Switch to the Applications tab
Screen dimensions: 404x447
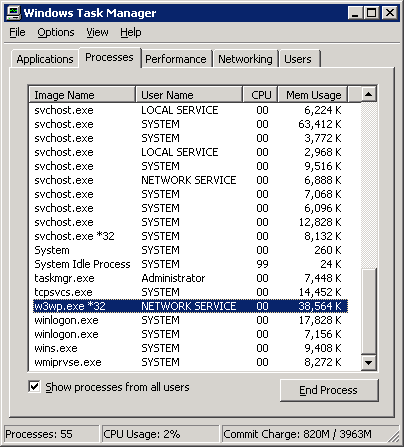pos(45,59)
